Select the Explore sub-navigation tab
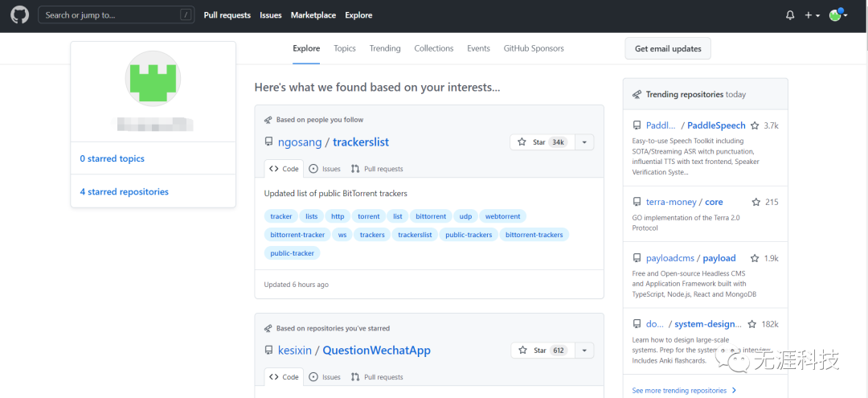868x398 pixels. pos(306,49)
